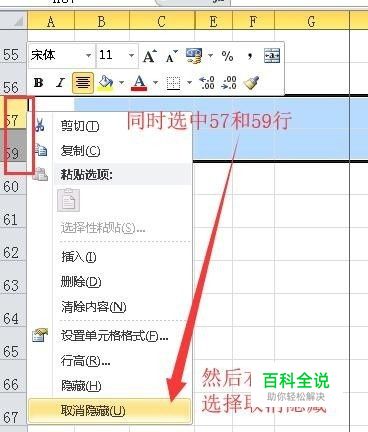
Task: Apply red font color
Action: [139, 83]
